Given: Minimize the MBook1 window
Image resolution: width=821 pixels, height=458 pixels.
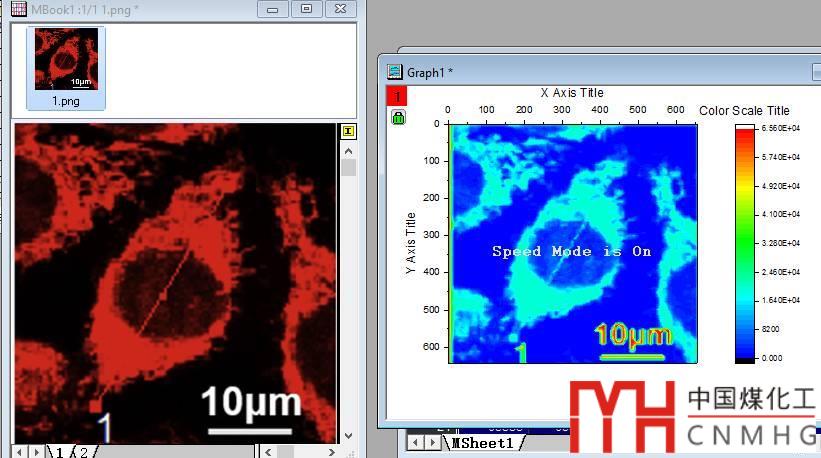Looking at the screenshot, I should click(x=272, y=9).
